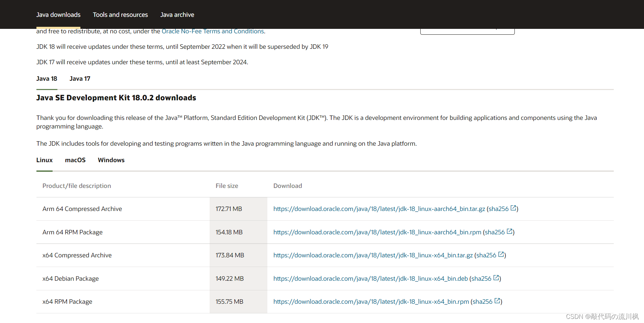644x323 pixels.
Task: Select the macOS platform tab
Action: [75, 160]
